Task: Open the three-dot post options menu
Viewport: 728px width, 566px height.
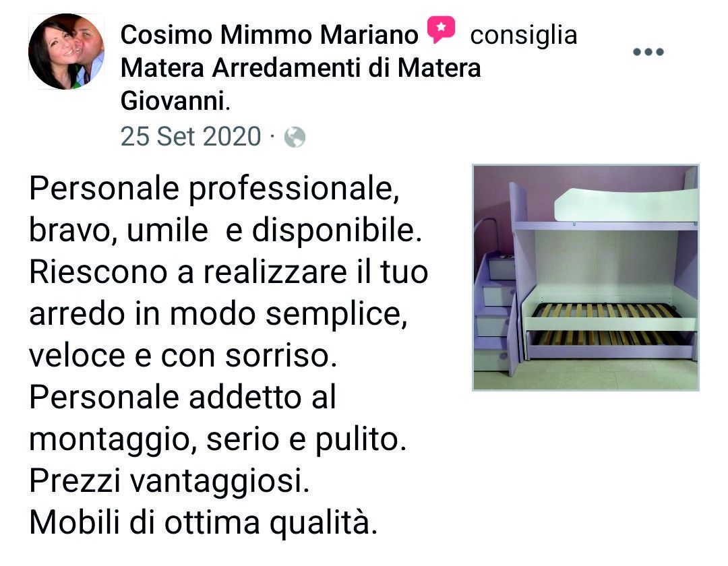Action: point(648,51)
